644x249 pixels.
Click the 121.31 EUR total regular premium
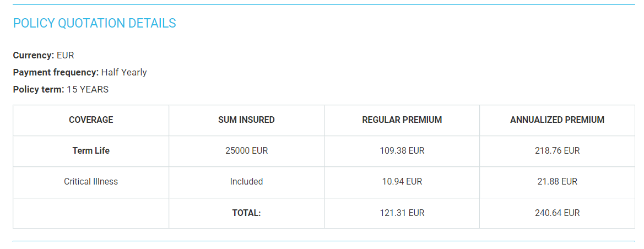pos(402,213)
